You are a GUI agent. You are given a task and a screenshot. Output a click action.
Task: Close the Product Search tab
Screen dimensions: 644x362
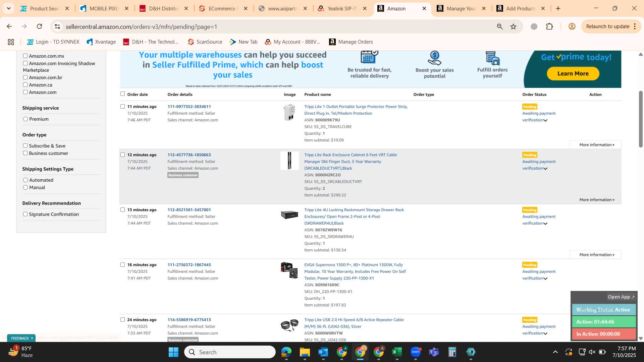pos(67,8)
